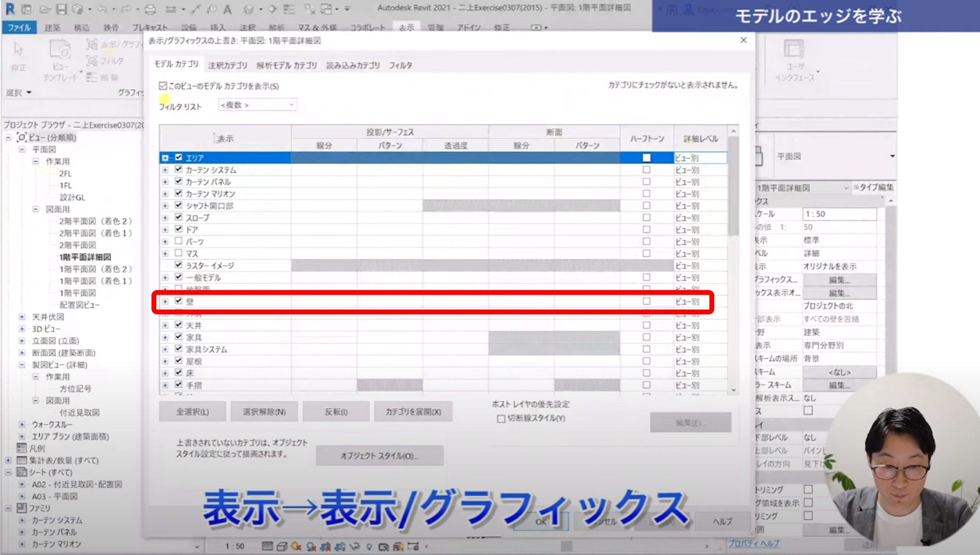
Task: Enable the パーツ category checkbox
Action: click(178, 241)
